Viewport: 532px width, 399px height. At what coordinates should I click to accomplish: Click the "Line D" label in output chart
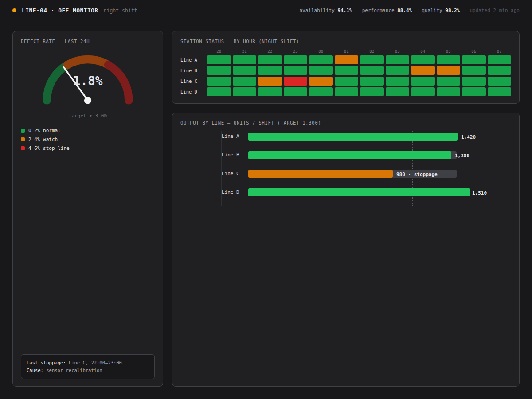[231, 192]
